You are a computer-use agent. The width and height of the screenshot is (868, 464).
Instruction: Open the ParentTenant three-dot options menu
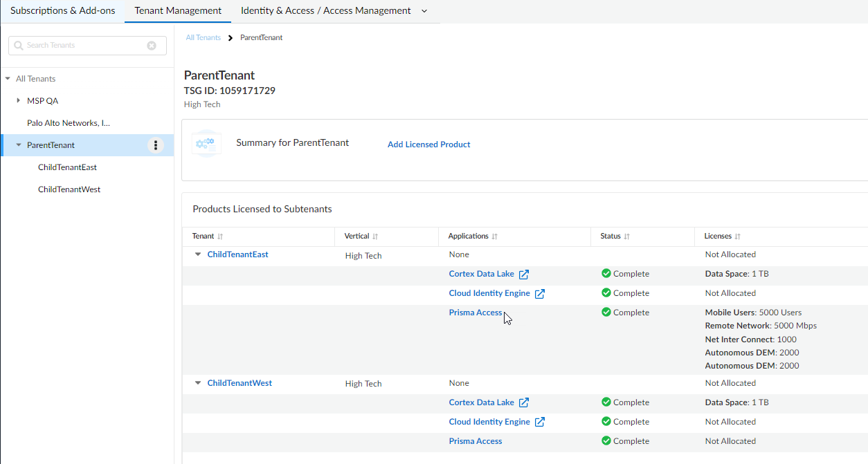[156, 145]
